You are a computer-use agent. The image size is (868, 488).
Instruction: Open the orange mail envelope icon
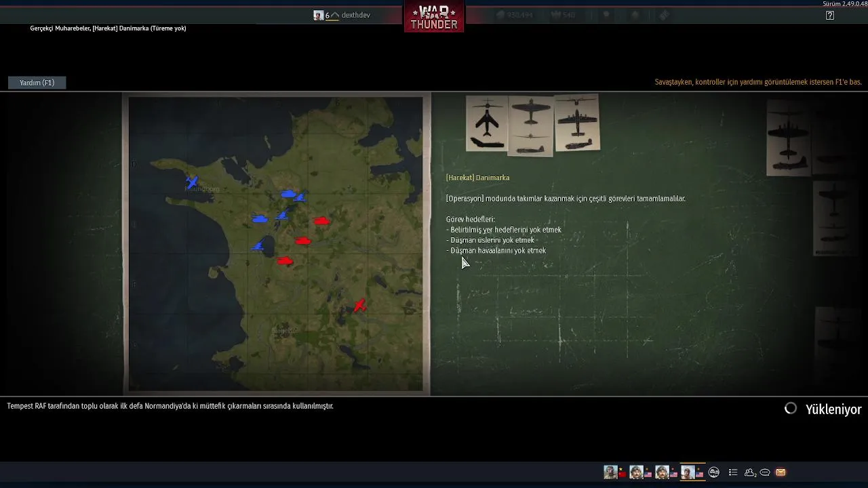(x=781, y=472)
